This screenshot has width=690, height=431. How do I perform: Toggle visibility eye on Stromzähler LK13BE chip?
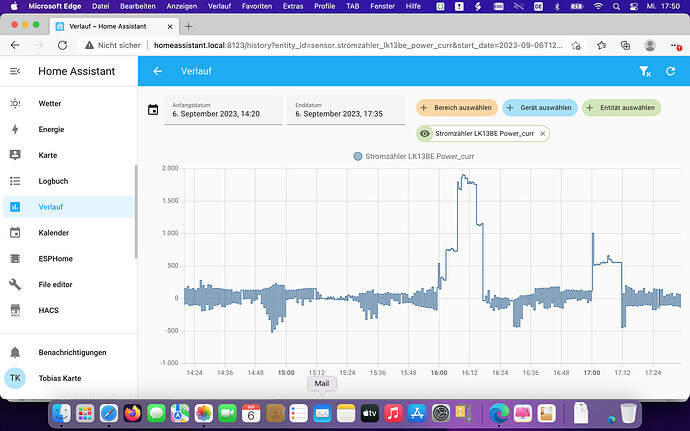pyautogui.click(x=425, y=133)
